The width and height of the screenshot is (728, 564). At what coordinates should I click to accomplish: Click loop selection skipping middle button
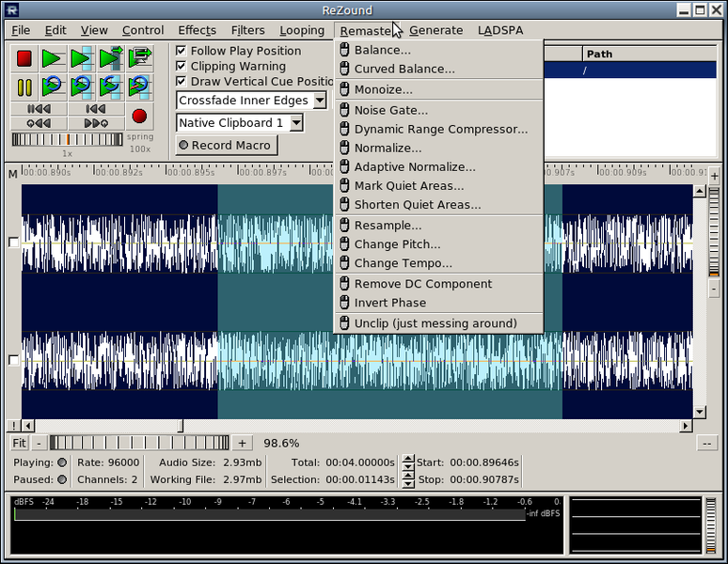110,86
